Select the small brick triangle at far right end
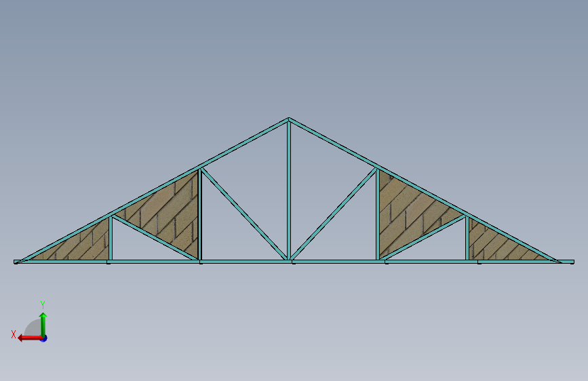 coord(493,245)
